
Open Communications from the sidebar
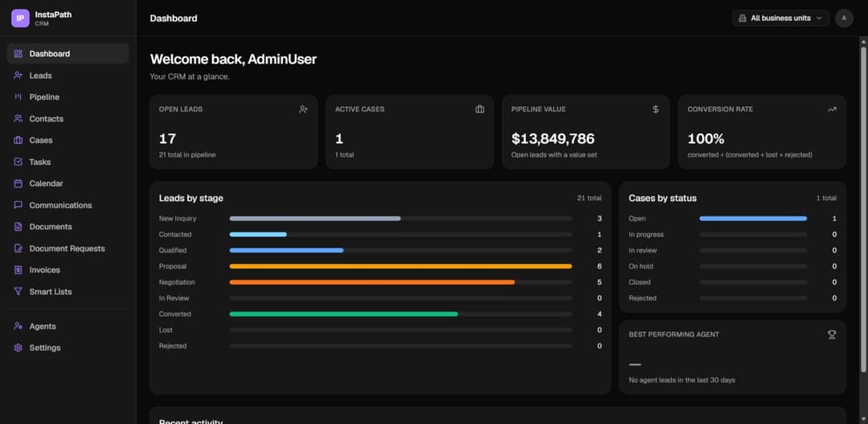[x=61, y=205]
